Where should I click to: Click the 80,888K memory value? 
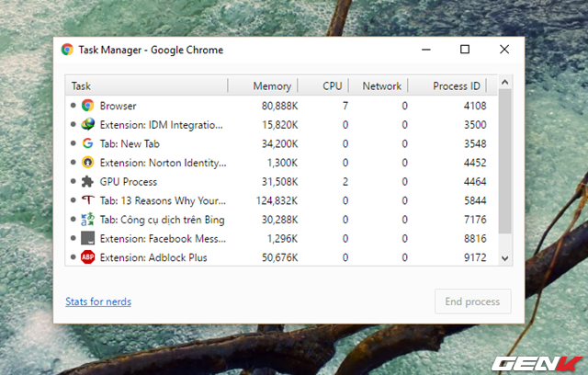[x=279, y=106]
